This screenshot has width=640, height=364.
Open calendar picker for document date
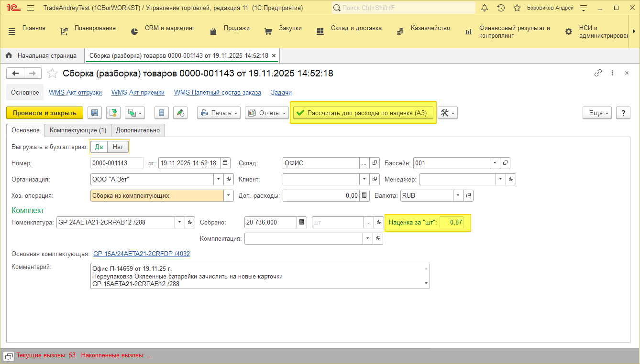point(225,163)
